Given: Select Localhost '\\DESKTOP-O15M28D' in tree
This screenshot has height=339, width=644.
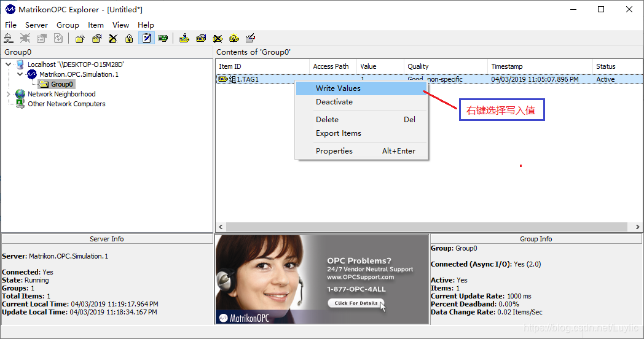Looking at the screenshot, I should [76, 64].
